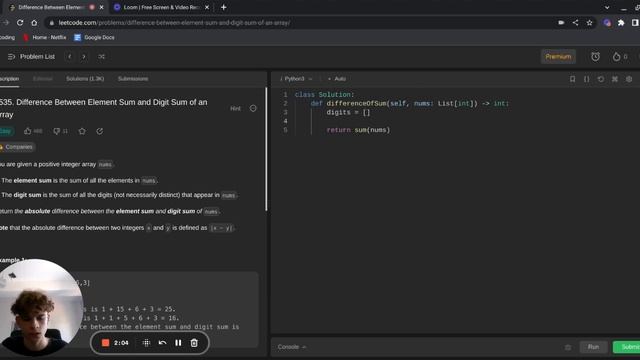This screenshot has width=640, height=360.
Task: Open Companies tag
Action: [17, 147]
